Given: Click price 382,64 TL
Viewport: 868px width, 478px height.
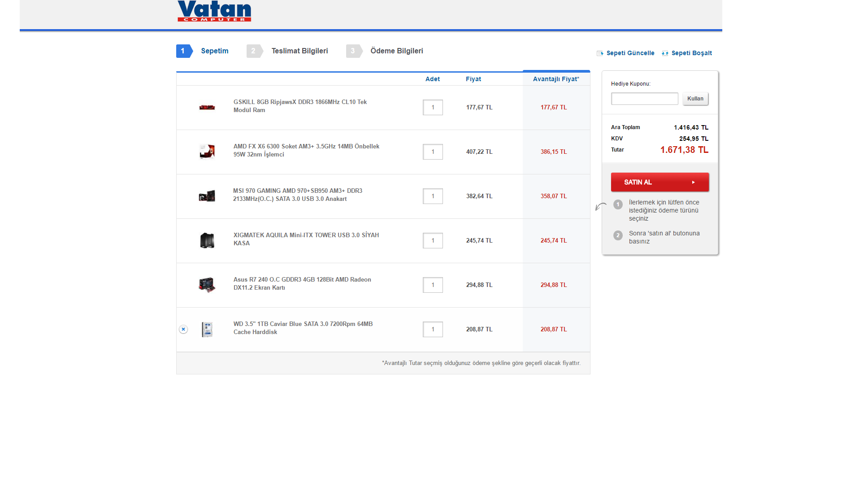Looking at the screenshot, I should click(x=479, y=196).
